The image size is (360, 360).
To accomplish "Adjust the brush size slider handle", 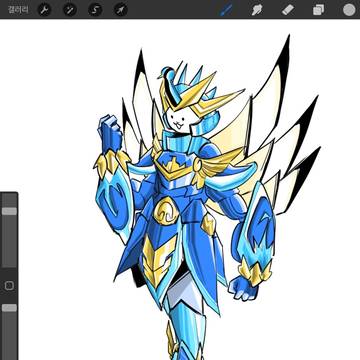I will [x=9, y=211].
